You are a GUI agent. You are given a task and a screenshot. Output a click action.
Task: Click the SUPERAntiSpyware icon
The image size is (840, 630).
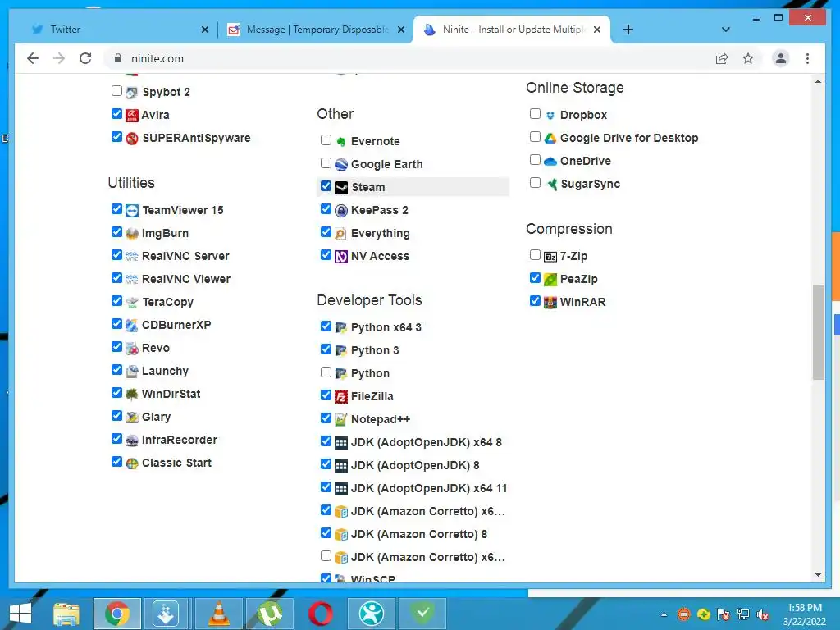(x=132, y=138)
